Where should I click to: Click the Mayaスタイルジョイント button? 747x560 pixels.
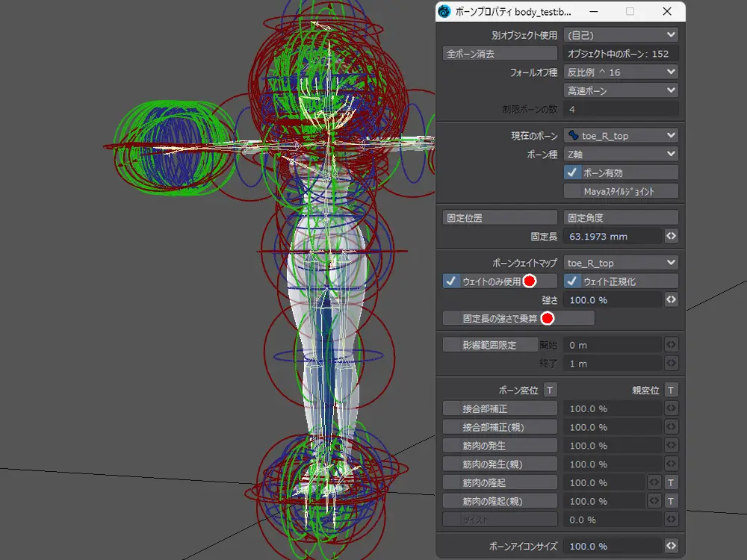[x=620, y=191]
